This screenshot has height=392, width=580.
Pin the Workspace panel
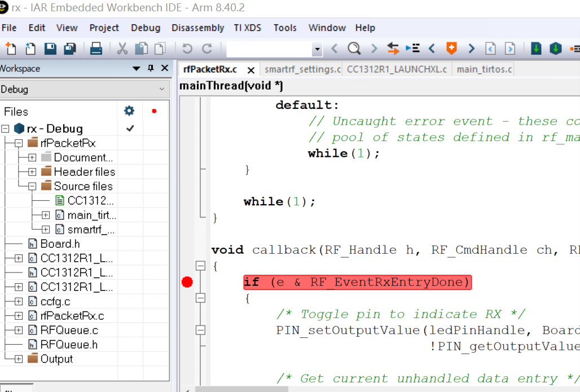pyautogui.click(x=151, y=68)
